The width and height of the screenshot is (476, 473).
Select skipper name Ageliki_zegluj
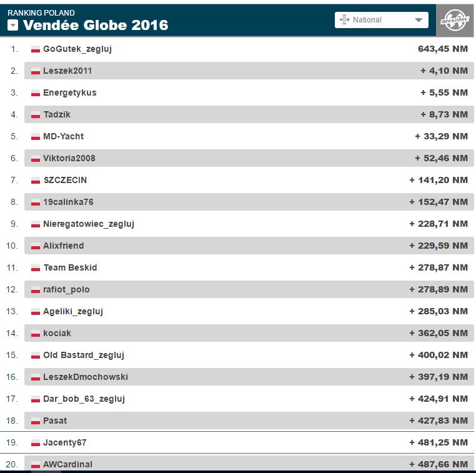coord(73,312)
